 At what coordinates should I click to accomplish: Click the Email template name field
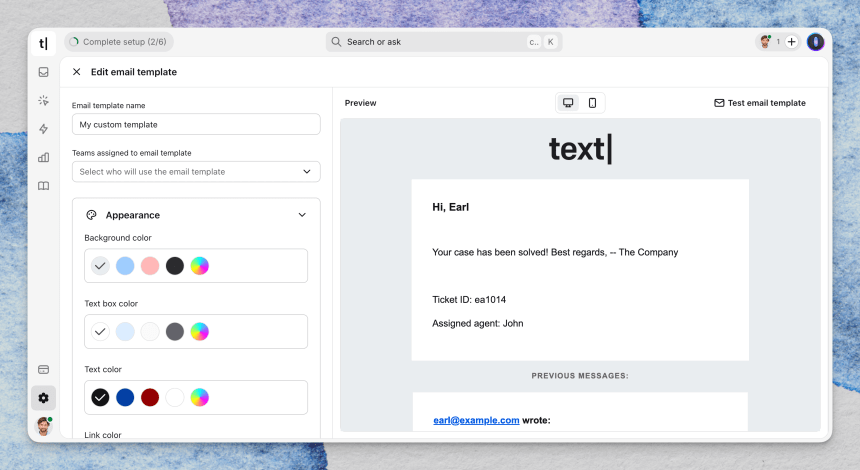point(196,124)
